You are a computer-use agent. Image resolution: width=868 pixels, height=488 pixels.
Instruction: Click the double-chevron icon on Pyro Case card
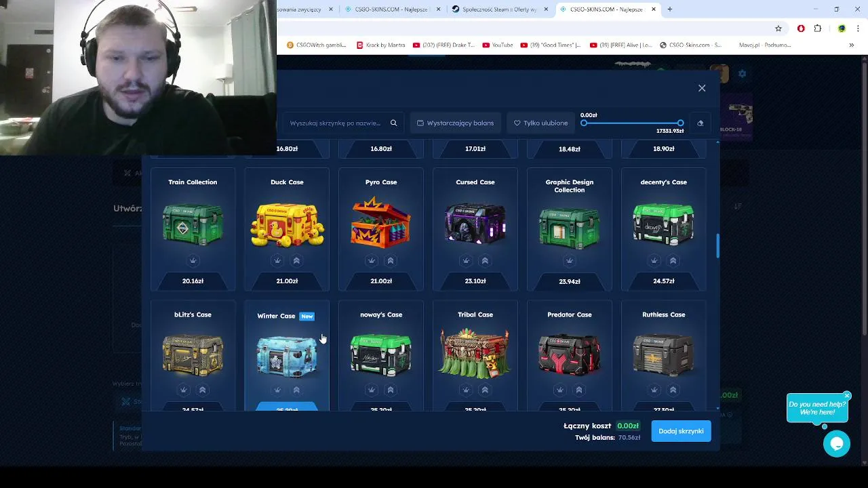(x=391, y=260)
